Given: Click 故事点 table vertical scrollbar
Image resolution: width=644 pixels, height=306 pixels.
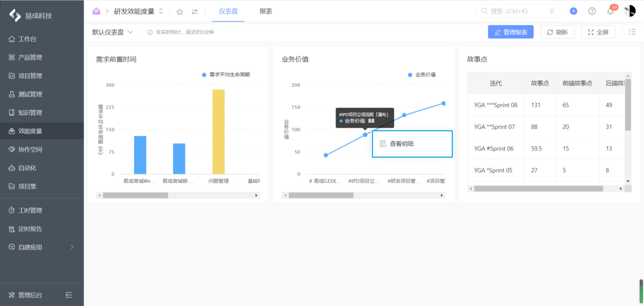Looking at the screenshot, I should coord(628,105).
